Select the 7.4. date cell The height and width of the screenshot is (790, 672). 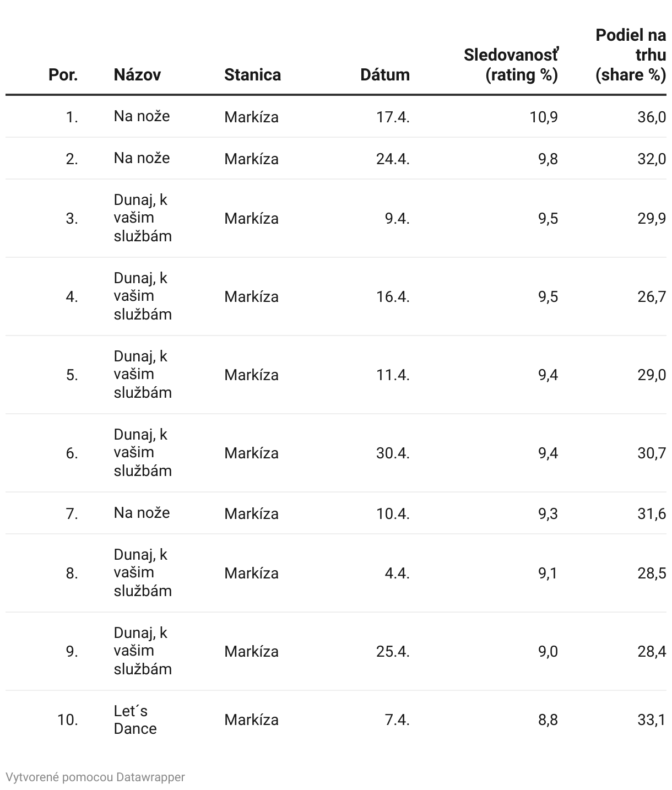[397, 719]
